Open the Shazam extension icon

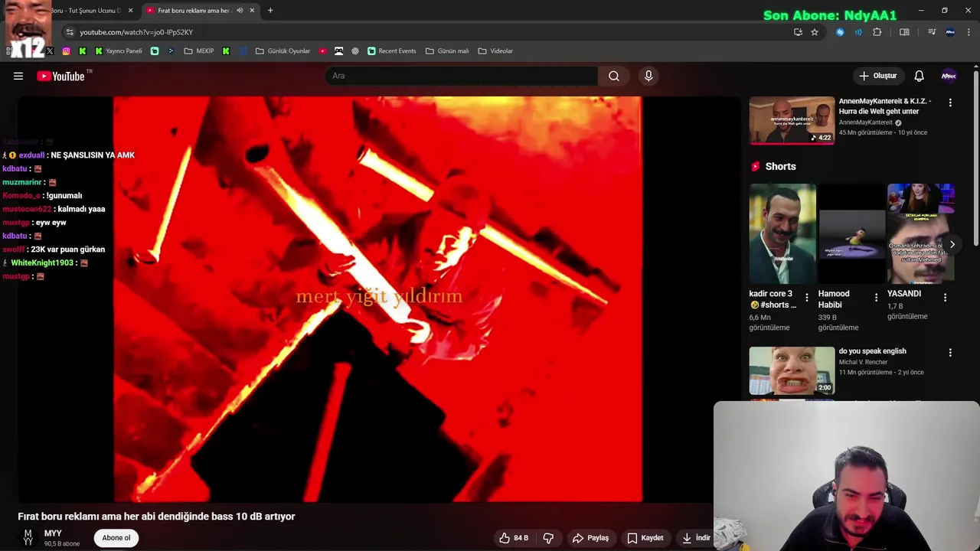click(840, 32)
